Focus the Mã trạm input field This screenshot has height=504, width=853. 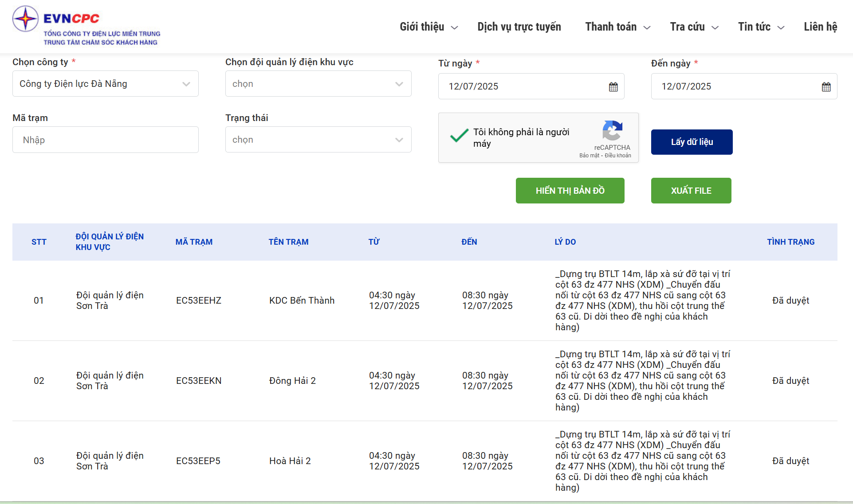point(105,140)
